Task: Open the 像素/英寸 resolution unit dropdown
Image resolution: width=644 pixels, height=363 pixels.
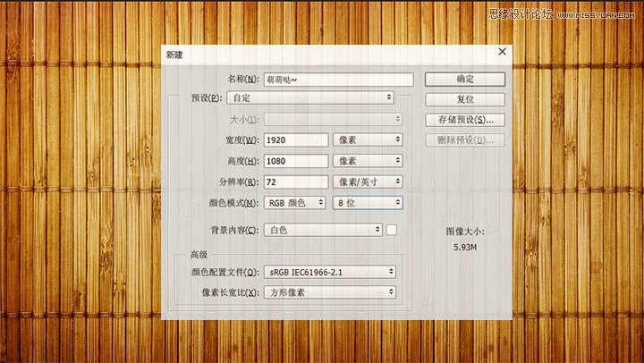Action: coord(367,181)
